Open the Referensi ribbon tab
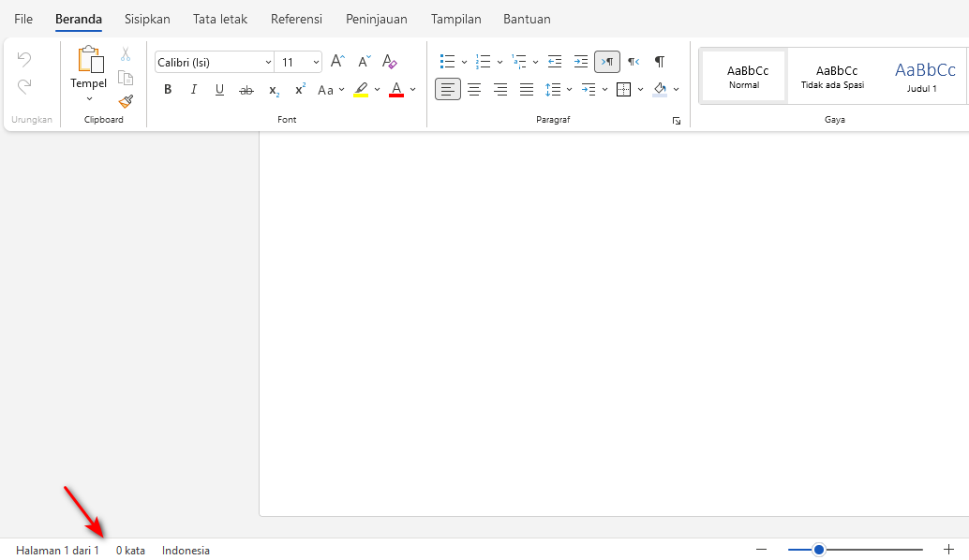Screen dimensions: 969x560 (296, 19)
